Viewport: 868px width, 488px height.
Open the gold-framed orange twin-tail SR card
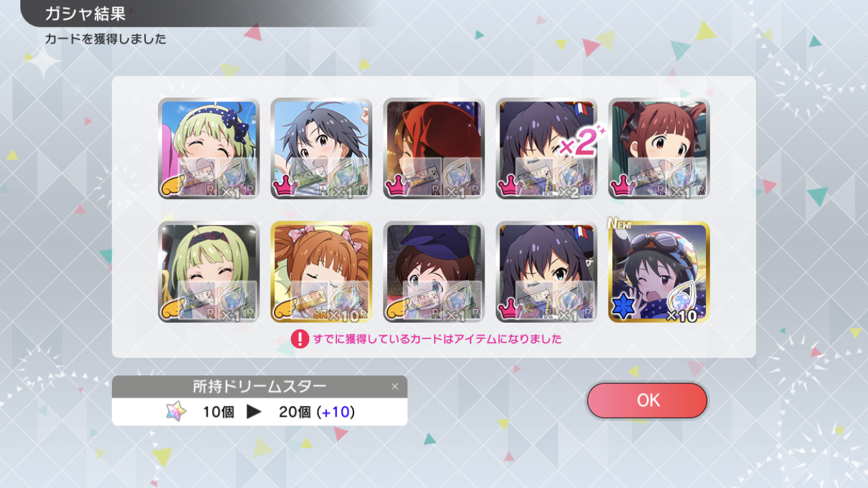pos(321,272)
